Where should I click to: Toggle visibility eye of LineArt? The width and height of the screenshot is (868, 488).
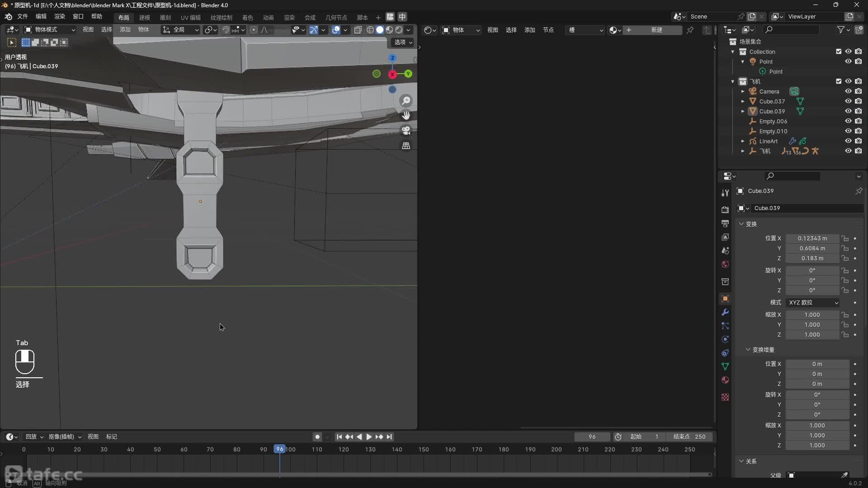(x=848, y=141)
